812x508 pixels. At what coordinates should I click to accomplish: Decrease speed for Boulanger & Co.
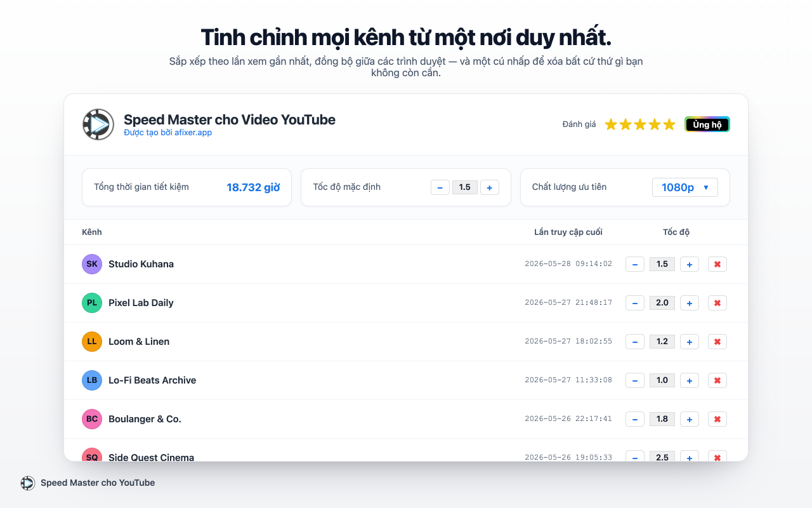tap(635, 419)
